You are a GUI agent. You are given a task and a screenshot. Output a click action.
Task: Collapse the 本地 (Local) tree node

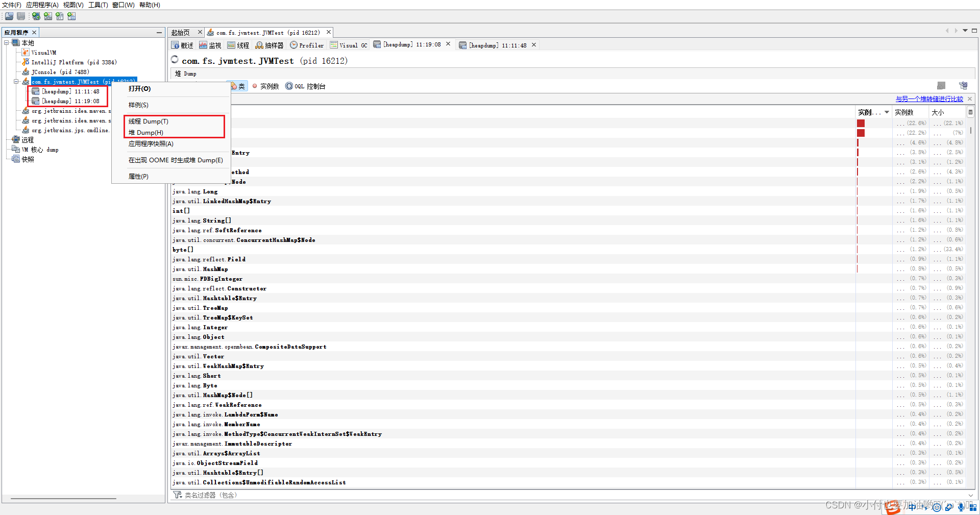7,43
